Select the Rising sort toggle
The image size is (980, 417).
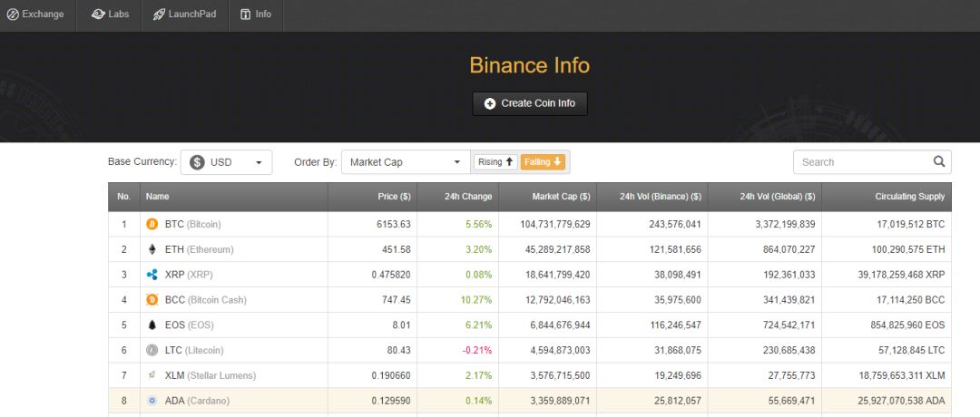pos(495,162)
